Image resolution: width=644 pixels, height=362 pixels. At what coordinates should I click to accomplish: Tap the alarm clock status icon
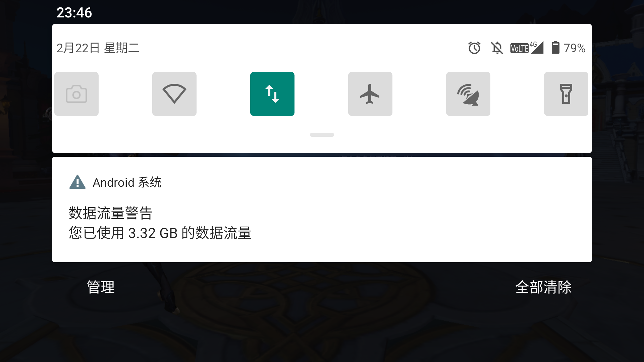point(474,48)
